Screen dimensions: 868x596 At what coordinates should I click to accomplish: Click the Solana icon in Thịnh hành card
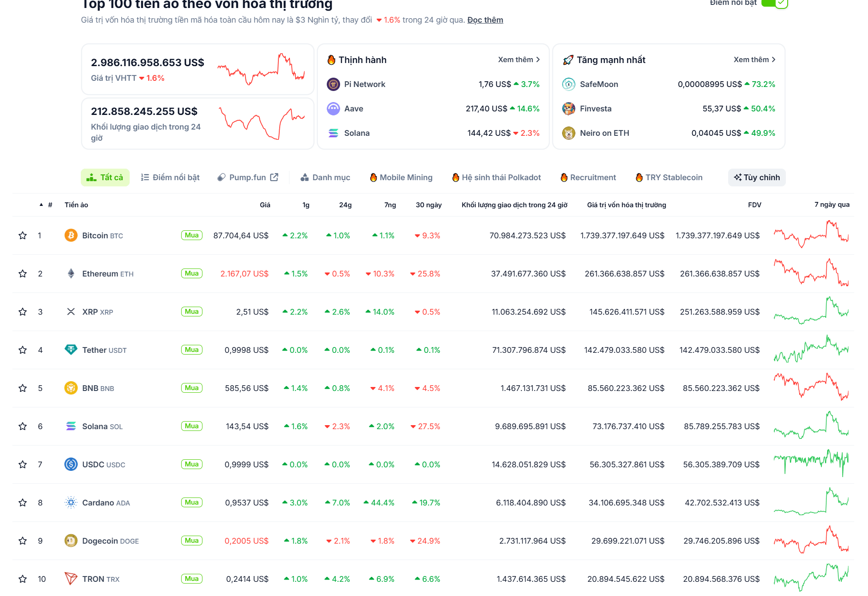(333, 133)
